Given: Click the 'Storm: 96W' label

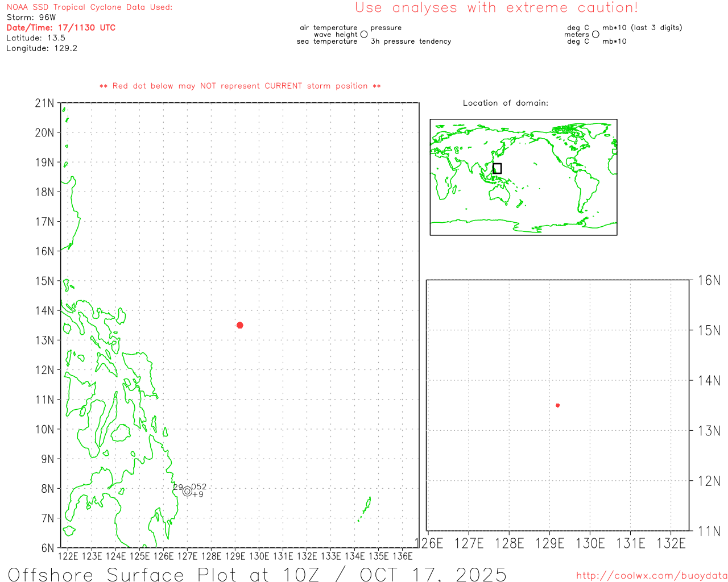Looking at the screenshot, I should pyautogui.click(x=31, y=18).
